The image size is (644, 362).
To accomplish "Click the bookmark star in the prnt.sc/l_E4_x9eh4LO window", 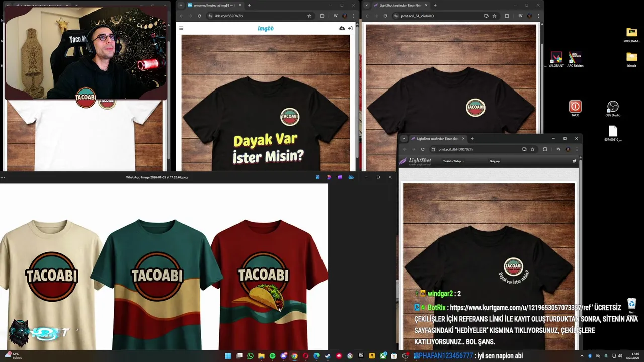I will pos(495,16).
